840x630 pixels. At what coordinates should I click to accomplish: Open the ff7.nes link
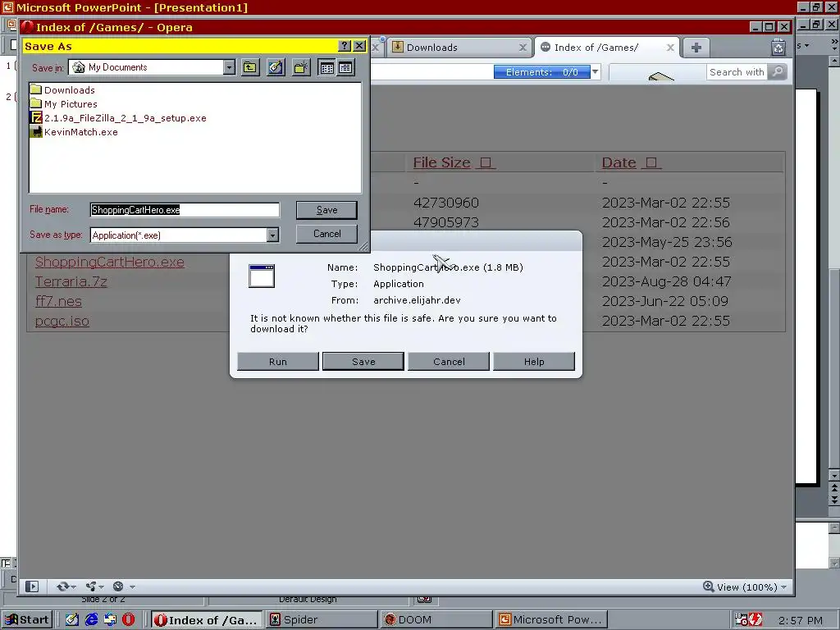point(58,301)
